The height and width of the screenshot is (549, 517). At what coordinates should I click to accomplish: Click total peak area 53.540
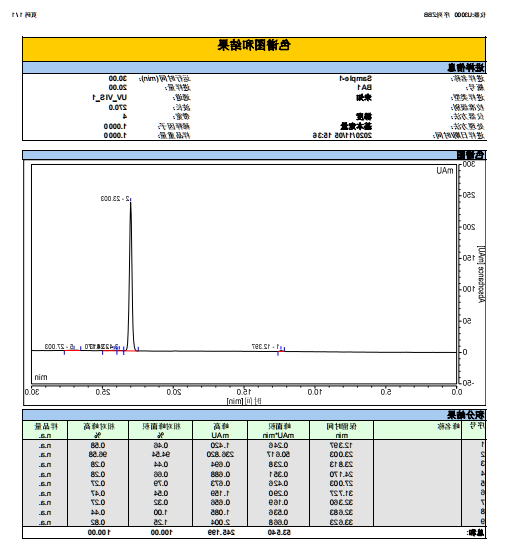point(279,532)
